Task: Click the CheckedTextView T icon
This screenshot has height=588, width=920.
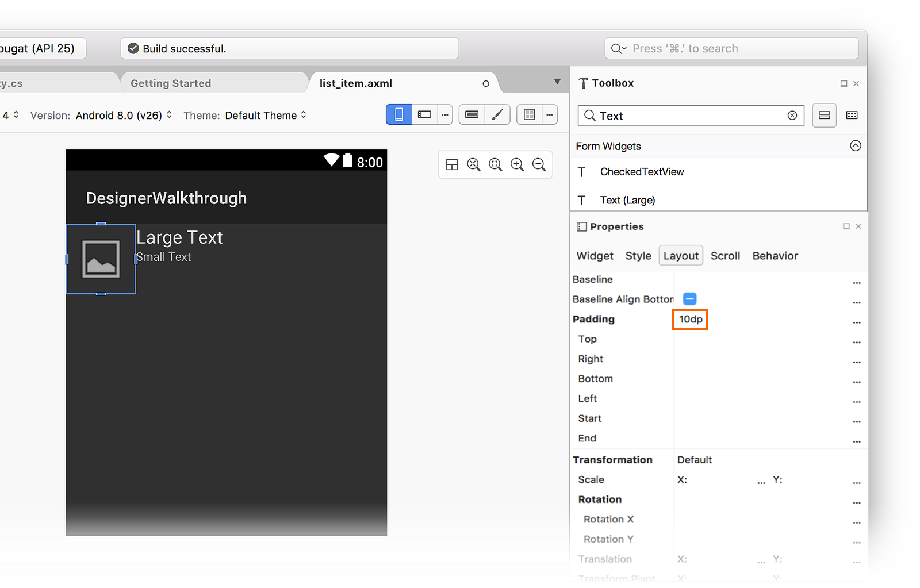Action: (582, 172)
